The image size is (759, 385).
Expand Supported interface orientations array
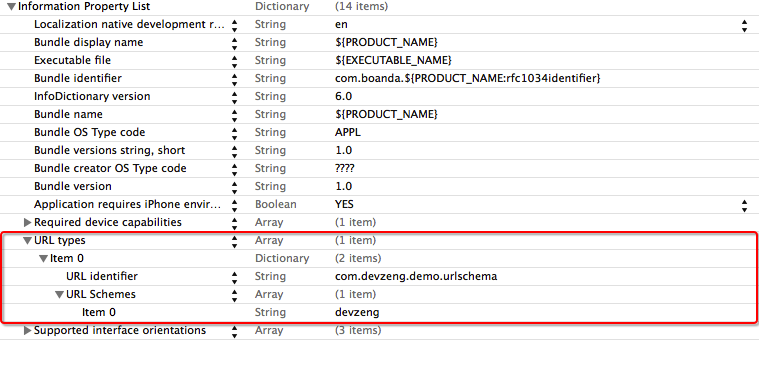[28, 330]
